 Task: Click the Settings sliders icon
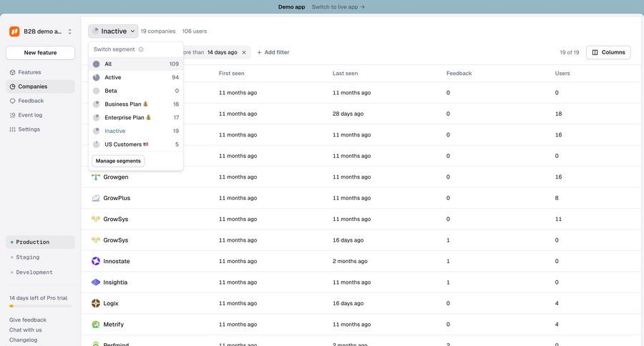tap(12, 129)
